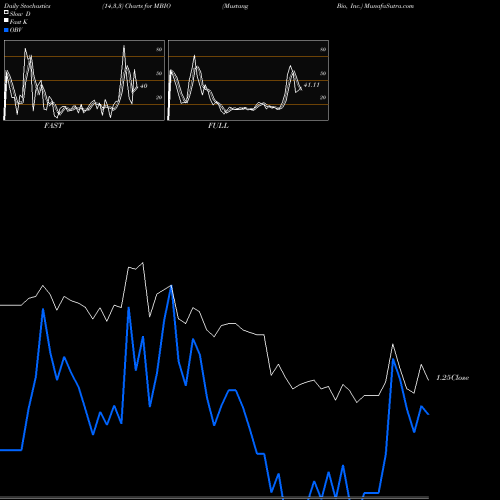
Task: Click the 41.11 value in FULL chart
Action: [x=312, y=85]
